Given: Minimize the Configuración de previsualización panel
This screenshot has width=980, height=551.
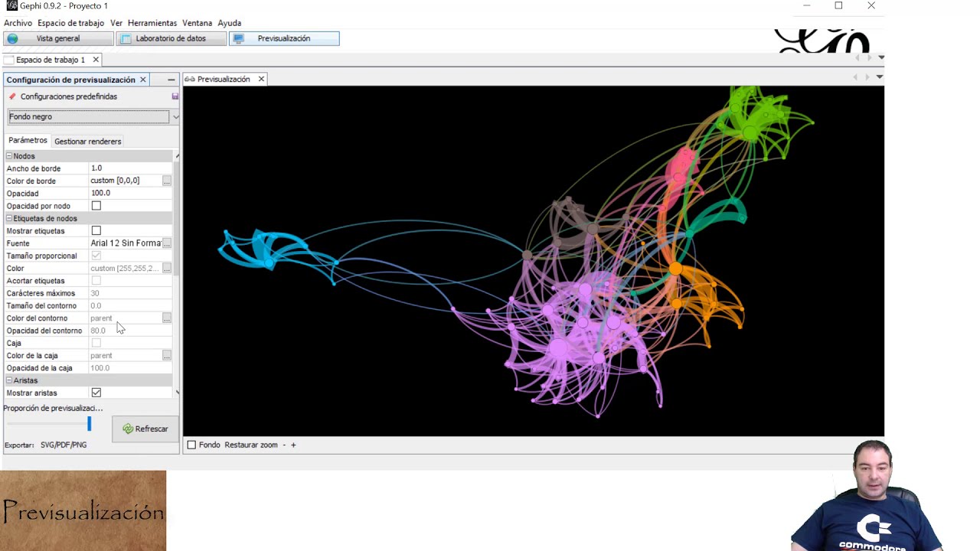Looking at the screenshot, I should pos(171,80).
